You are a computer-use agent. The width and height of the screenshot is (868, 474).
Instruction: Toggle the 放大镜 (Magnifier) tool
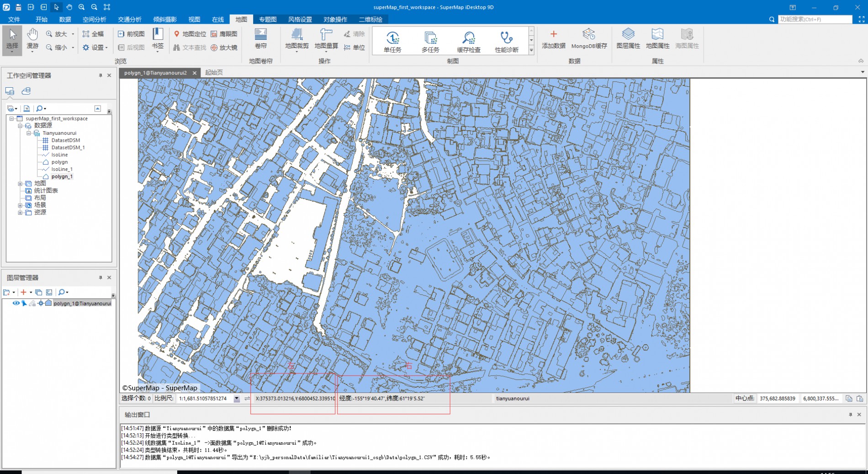click(224, 48)
